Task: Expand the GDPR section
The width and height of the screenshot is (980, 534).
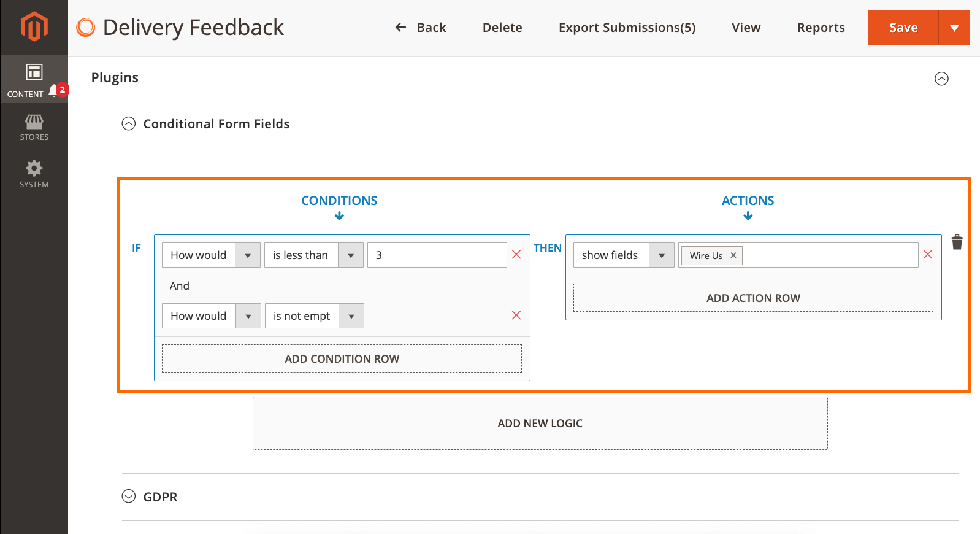Action: [x=128, y=497]
